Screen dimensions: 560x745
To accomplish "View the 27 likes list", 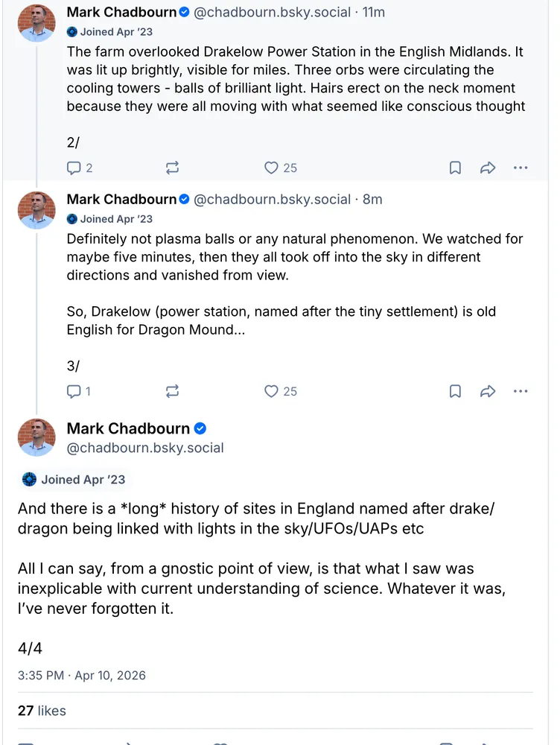I will tap(42, 711).
